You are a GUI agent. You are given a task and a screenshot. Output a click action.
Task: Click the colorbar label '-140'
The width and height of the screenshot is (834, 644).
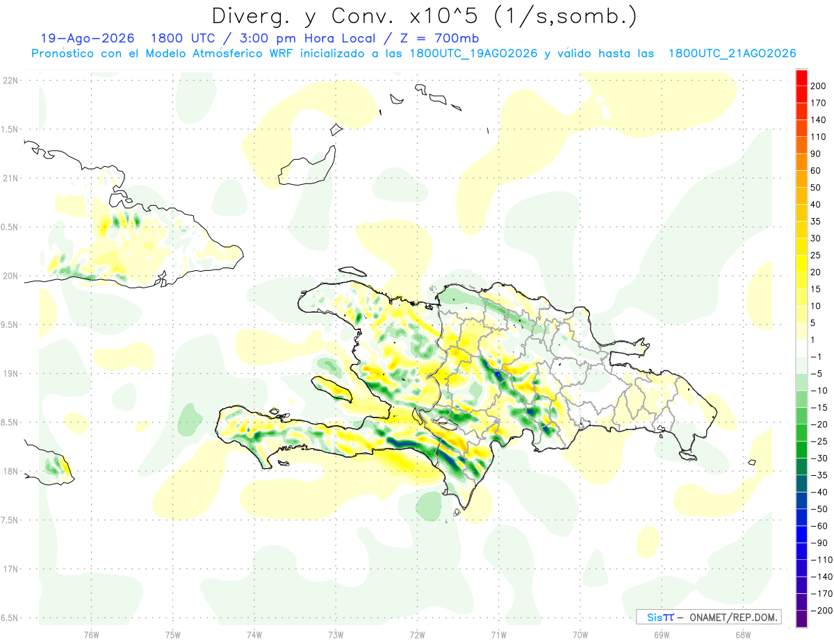click(x=820, y=577)
